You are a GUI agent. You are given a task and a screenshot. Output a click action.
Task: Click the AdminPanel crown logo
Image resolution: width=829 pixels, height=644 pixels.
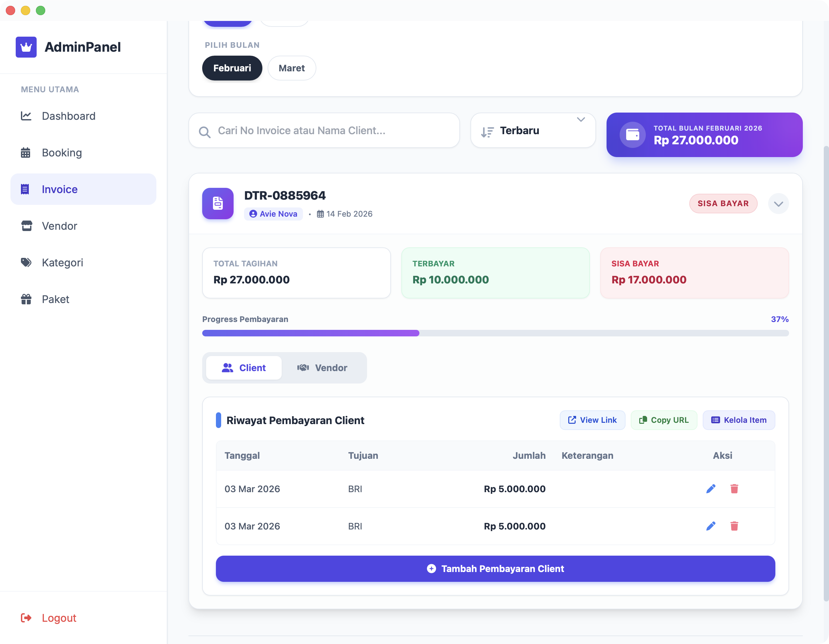26,47
